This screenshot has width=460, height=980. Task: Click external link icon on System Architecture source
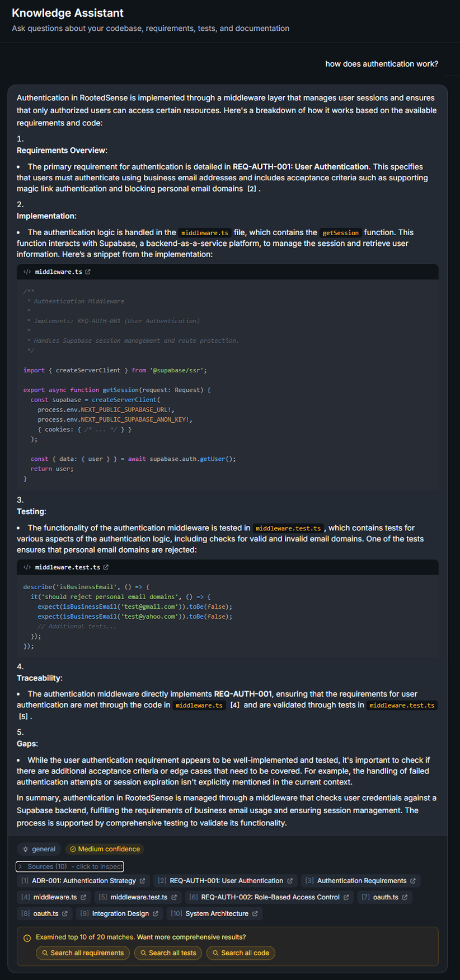(255, 913)
